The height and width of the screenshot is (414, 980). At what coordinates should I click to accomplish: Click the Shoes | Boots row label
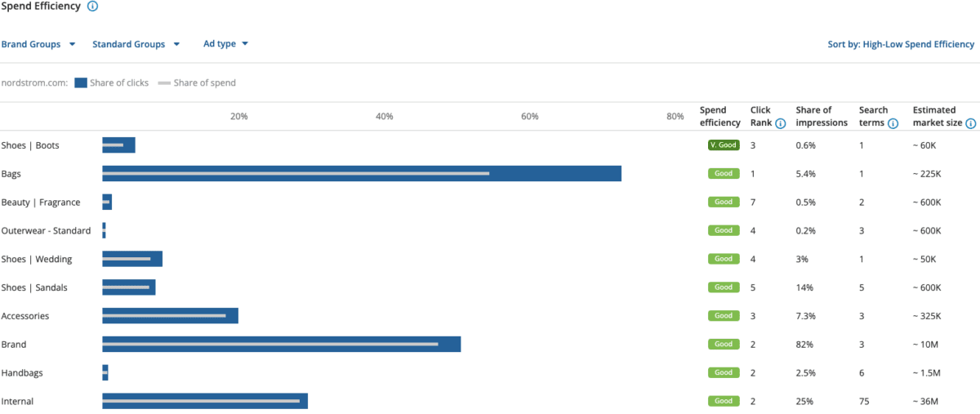point(30,145)
